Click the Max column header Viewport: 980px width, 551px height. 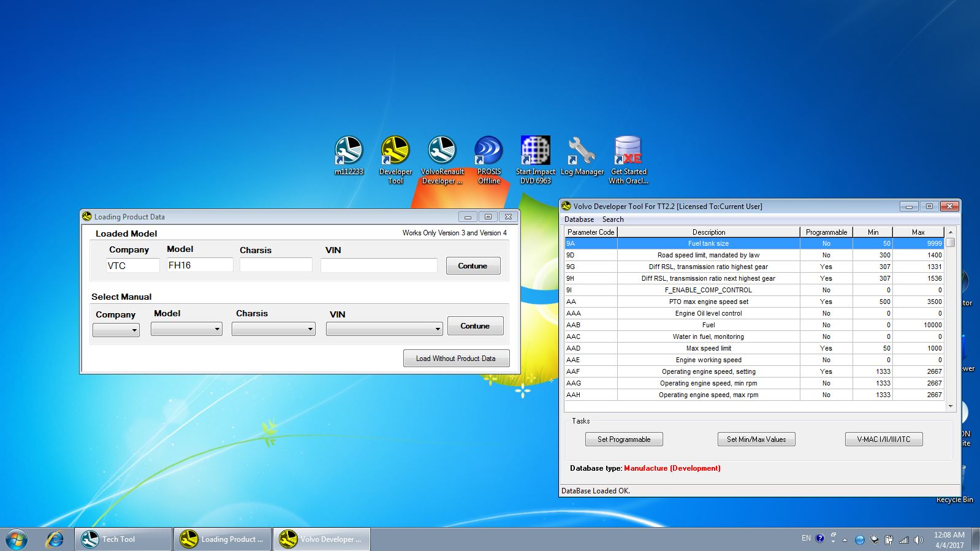[x=918, y=232]
